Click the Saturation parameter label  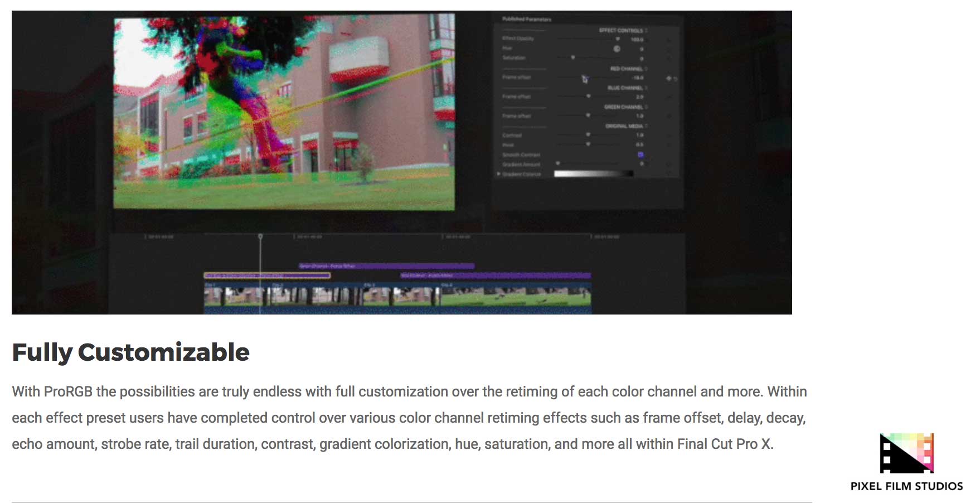[x=513, y=57]
